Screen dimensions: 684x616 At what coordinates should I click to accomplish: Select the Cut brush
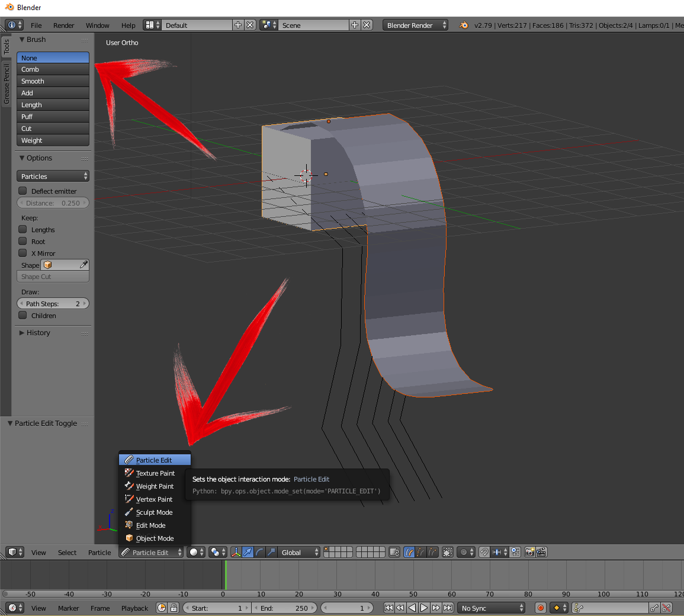point(53,129)
